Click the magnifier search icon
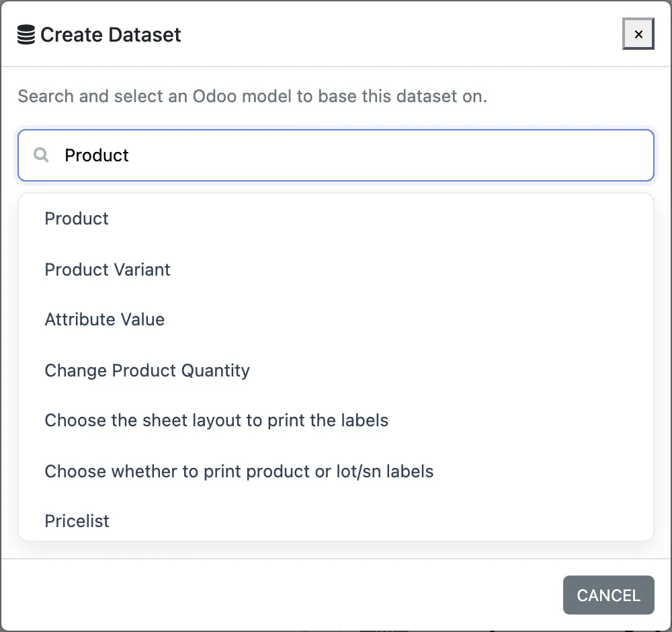This screenshot has width=672, height=632. click(x=41, y=155)
